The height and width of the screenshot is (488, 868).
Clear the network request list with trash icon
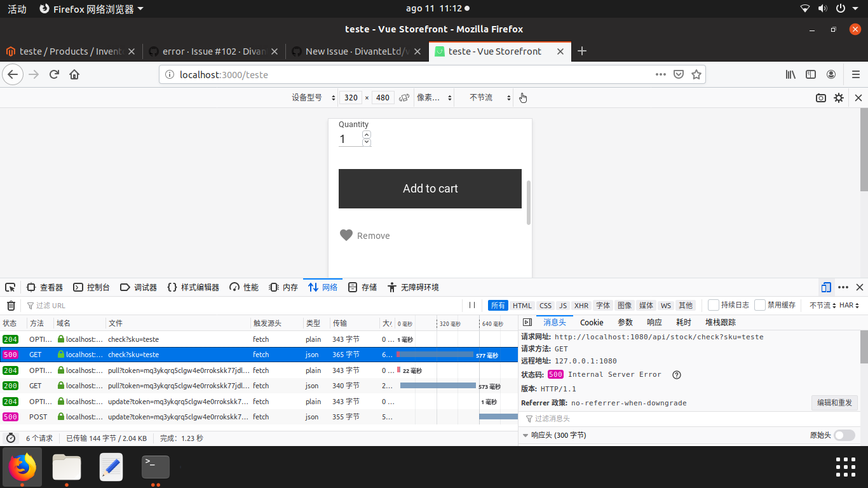[11, 306]
